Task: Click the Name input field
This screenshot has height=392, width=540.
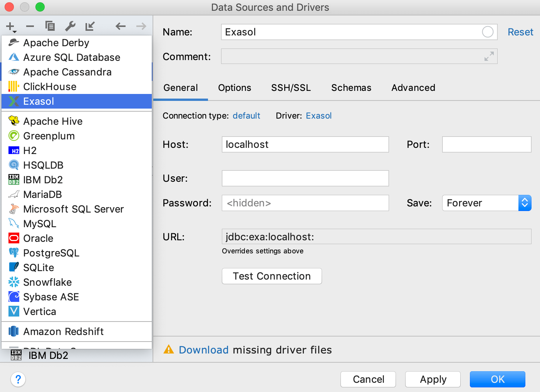Action: tap(359, 32)
